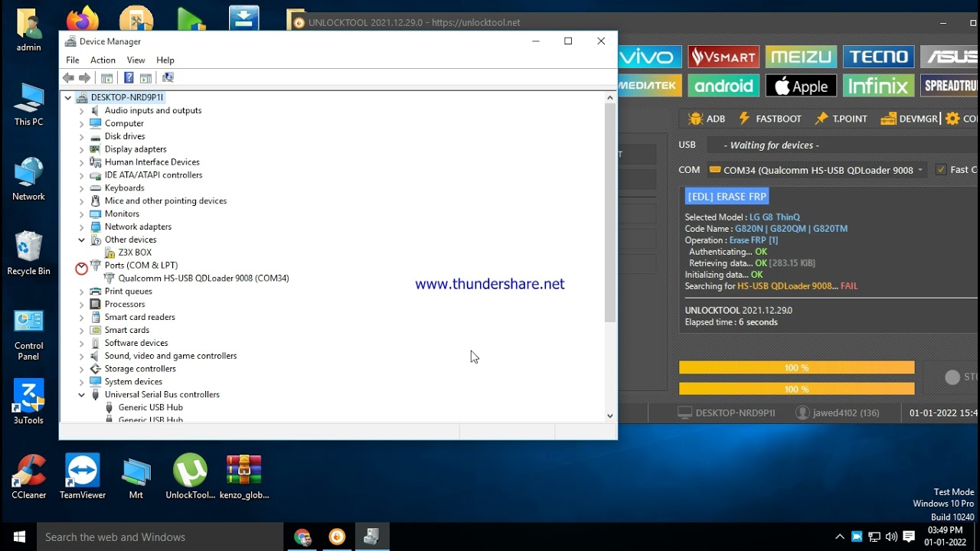
Task: Expand the Disk drives node
Action: tap(82, 136)
